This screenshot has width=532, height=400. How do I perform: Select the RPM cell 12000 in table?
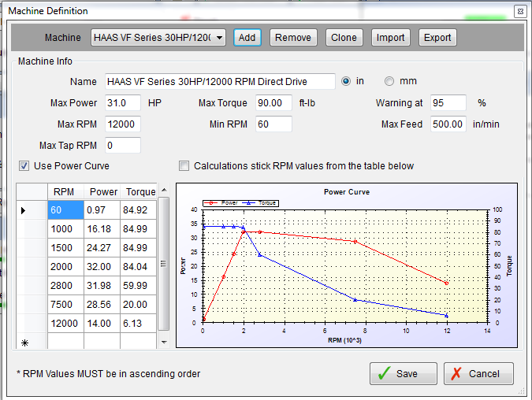(x=65, y=324)
